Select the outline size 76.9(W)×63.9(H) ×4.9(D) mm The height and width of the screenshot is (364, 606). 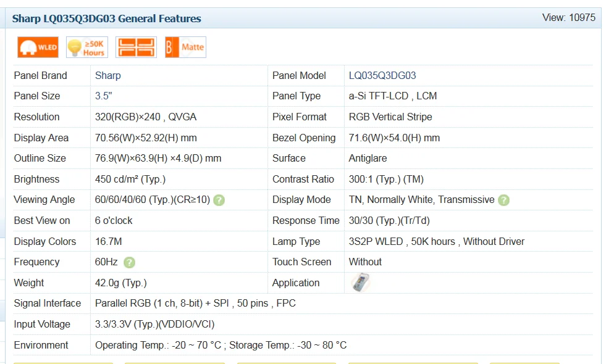coord(158,159)
